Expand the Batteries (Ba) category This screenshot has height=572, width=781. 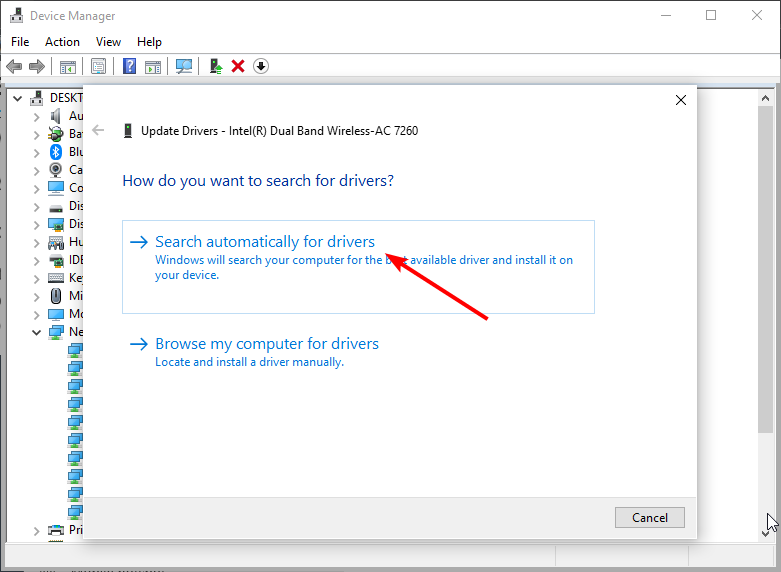[x=36, y=135]
